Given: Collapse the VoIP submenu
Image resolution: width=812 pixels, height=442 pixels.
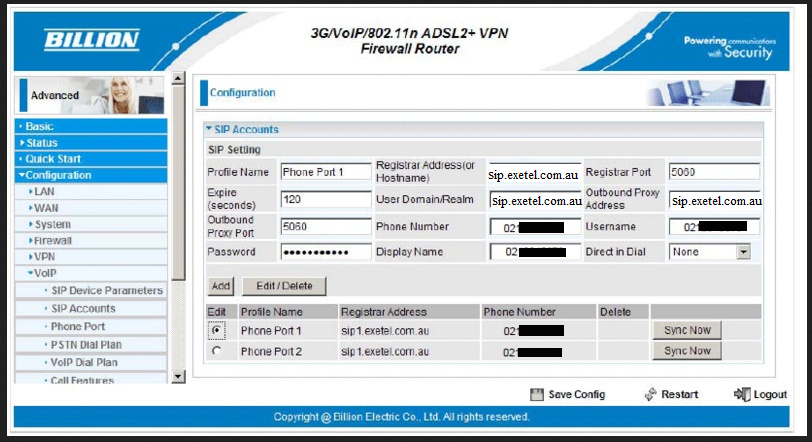Looking at the screenshot, I should tap(31, 273).
